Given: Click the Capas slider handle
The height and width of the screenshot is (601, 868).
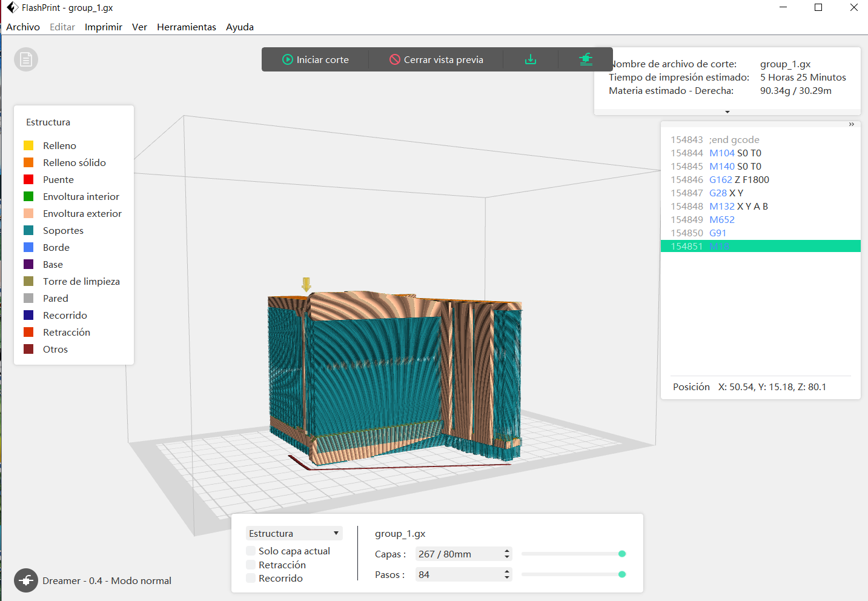Looking at the screenshot, I should (x=622, y=554).
